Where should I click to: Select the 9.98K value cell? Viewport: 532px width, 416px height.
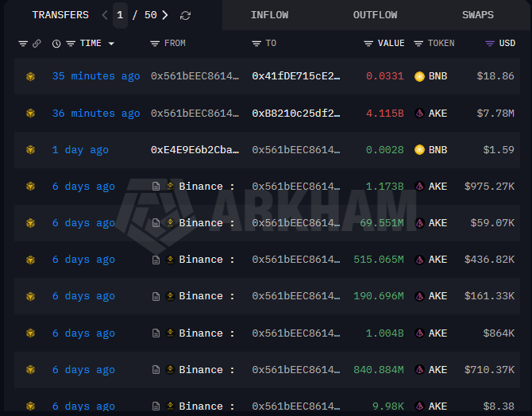[x=388, y=406]
